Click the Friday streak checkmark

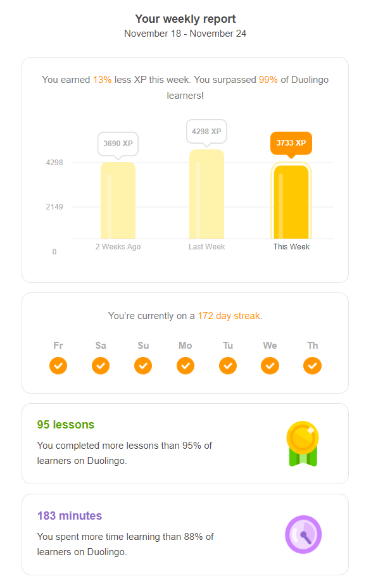[58, 366]
